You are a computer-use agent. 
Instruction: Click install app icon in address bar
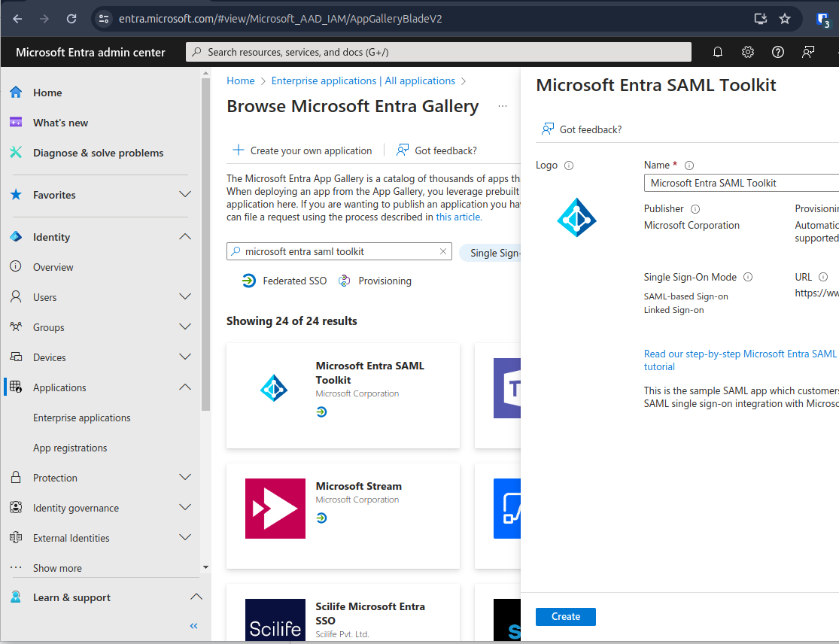click(760, 19)
